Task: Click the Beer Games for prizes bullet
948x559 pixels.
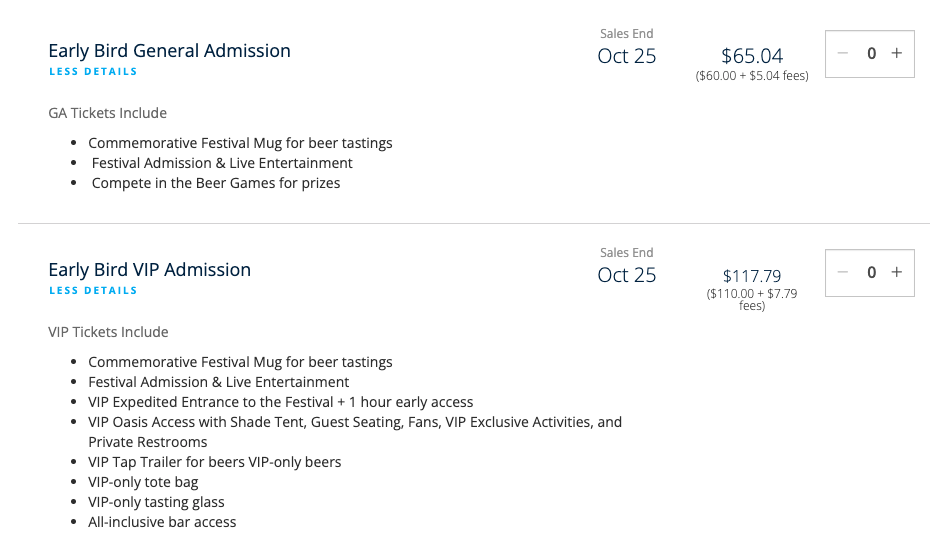Action: 215,183
